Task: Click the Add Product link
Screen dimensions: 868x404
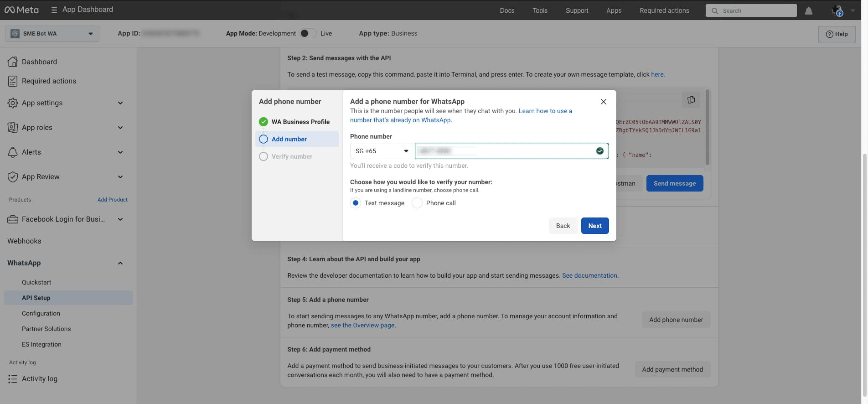Action: [113, 200]
